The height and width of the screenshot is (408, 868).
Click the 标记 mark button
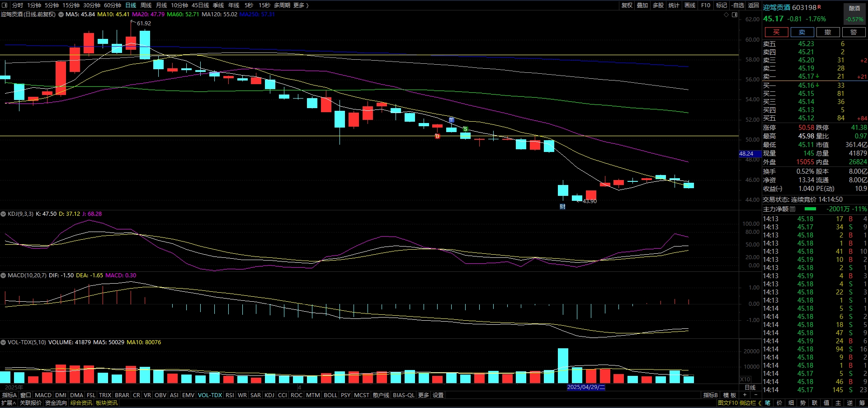pyautogui.click(x=722, y=5)
